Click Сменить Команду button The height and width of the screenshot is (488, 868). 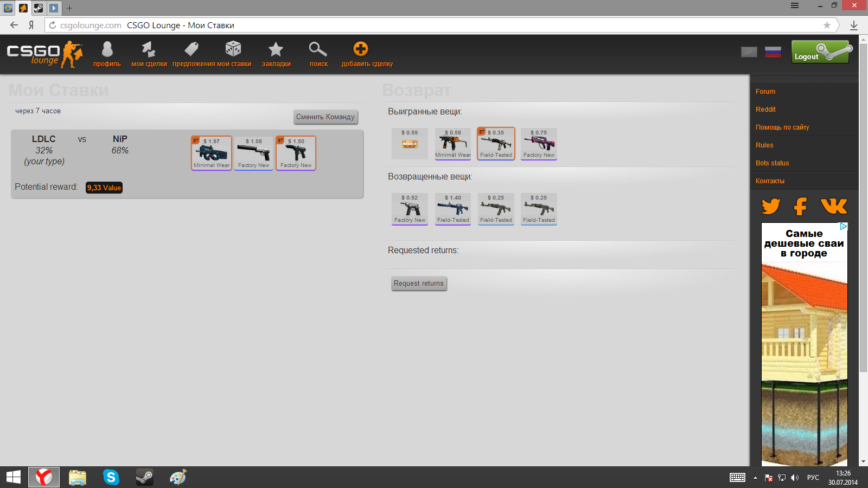click(x=325, y=117)
